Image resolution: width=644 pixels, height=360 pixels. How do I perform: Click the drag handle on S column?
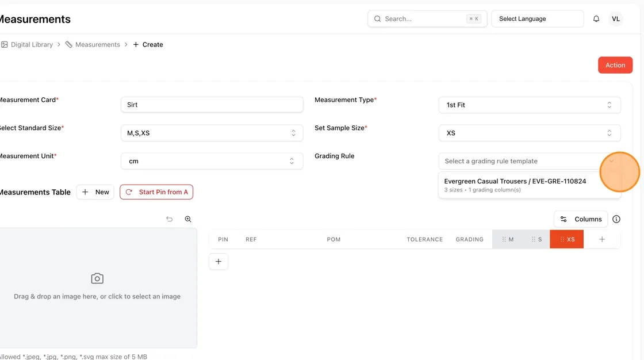point(533,239)
